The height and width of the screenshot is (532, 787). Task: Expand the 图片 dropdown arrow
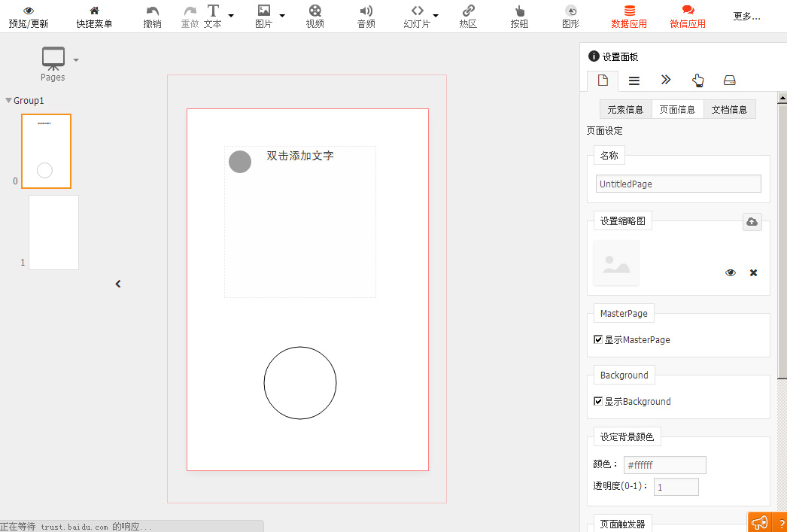(282, 15)
